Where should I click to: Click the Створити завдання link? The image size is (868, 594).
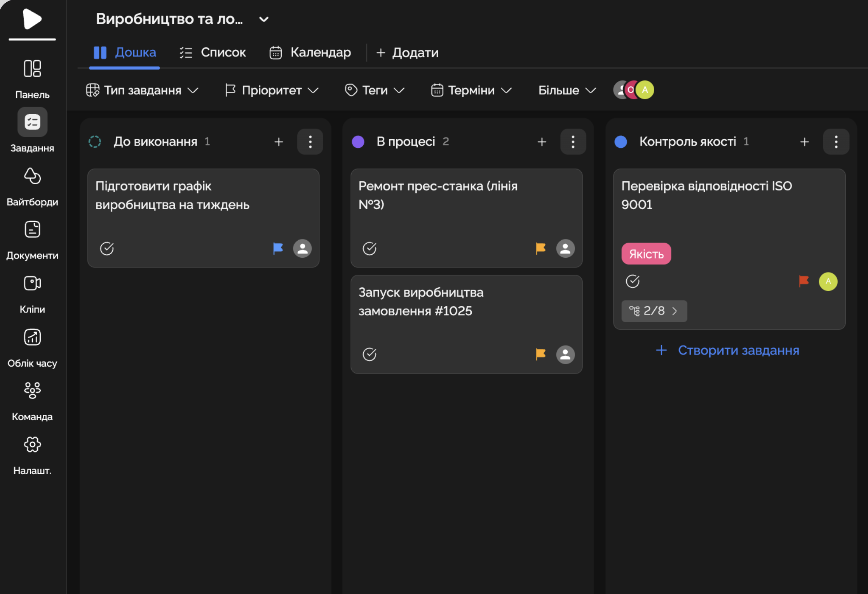(727, 350)
